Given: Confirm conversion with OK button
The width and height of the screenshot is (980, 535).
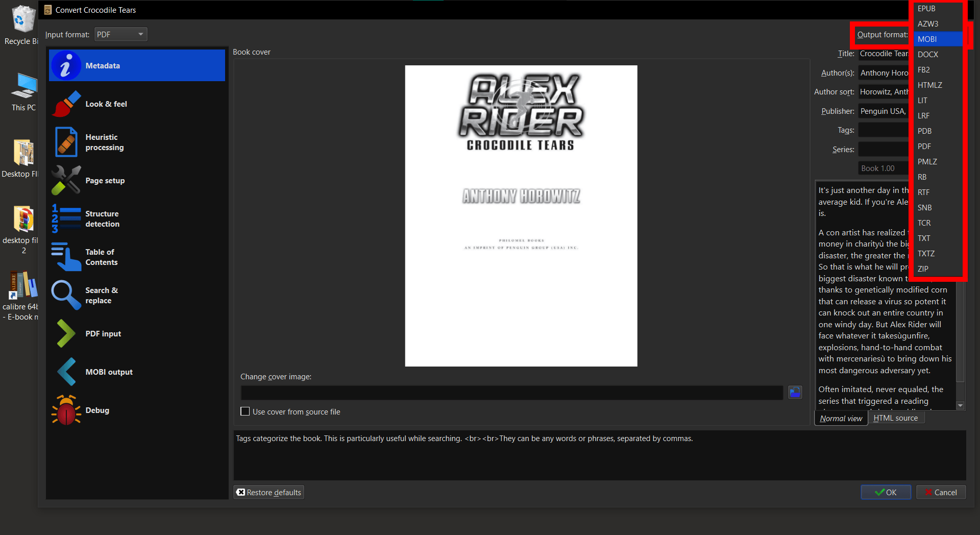Looking at the screenshot, I should click(x=885, y=492).
